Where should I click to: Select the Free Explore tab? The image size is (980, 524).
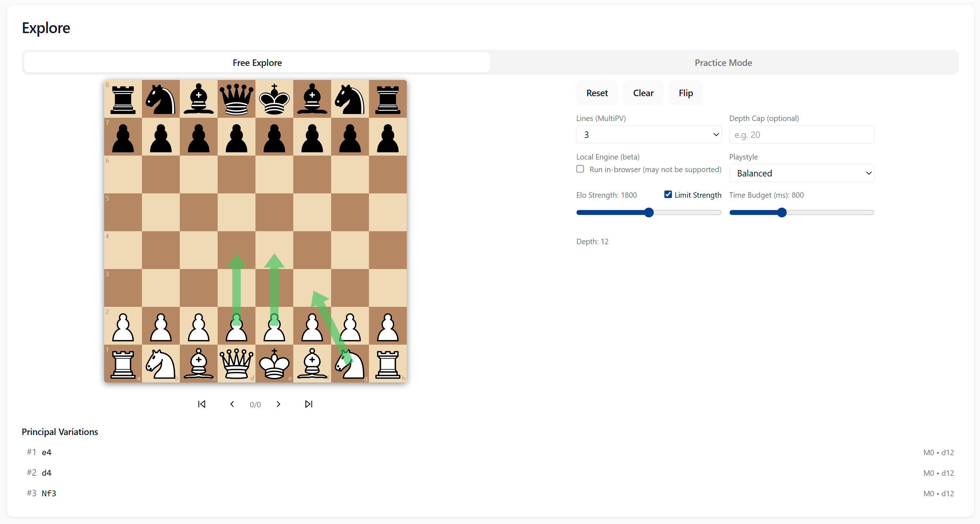(257, 62)
